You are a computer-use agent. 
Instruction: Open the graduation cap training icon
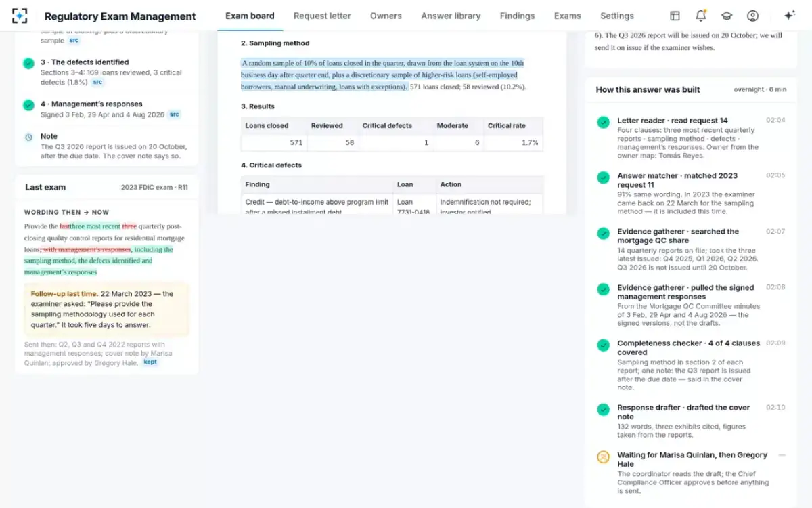click(727, 16)
